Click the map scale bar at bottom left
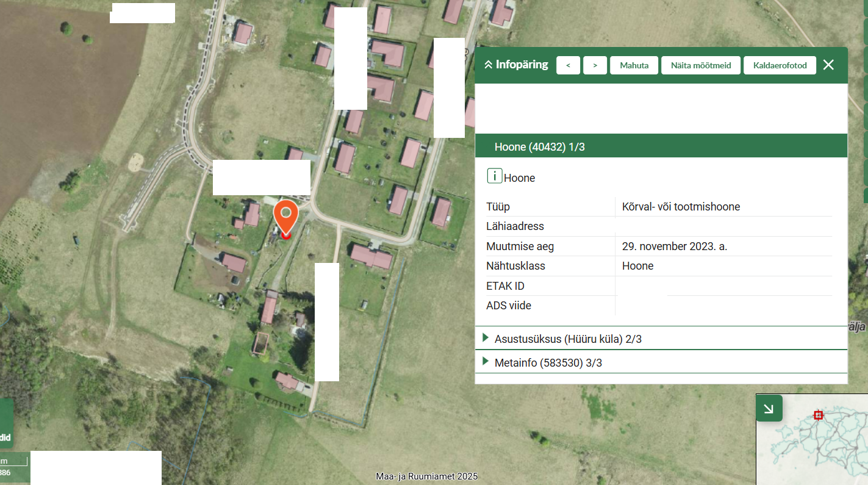 tap(14, 467)
